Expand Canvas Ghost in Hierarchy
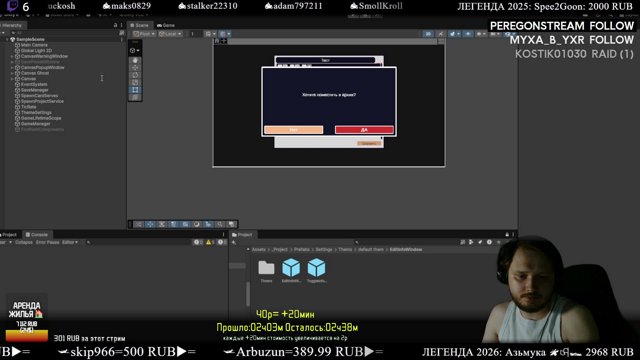The height and width of the screenshot is (360, 640). 12,73
